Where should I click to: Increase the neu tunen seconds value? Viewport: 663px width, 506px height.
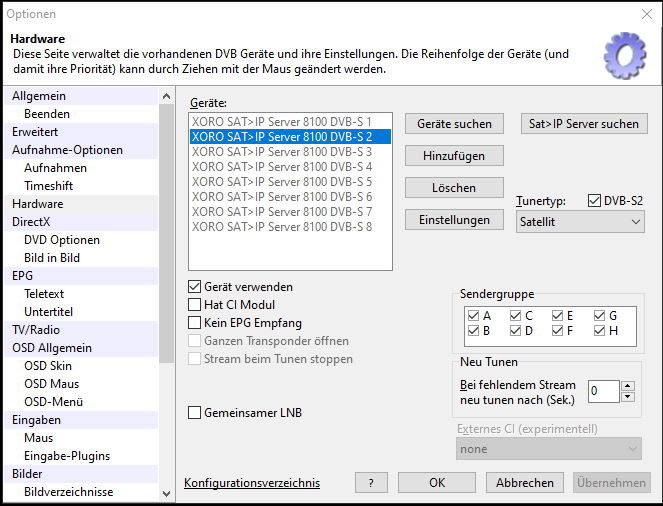tap(627, 386)
